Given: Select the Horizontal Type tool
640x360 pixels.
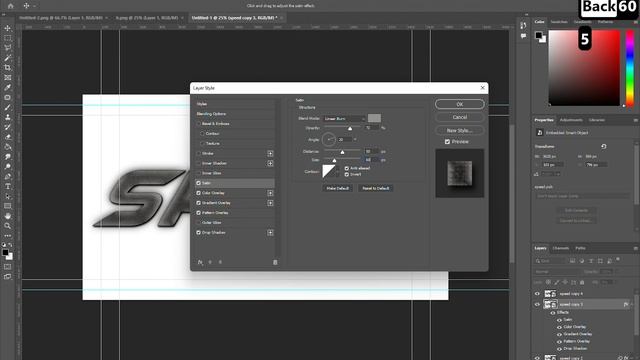Looking at the screenshot, I should tap(7, 186).
